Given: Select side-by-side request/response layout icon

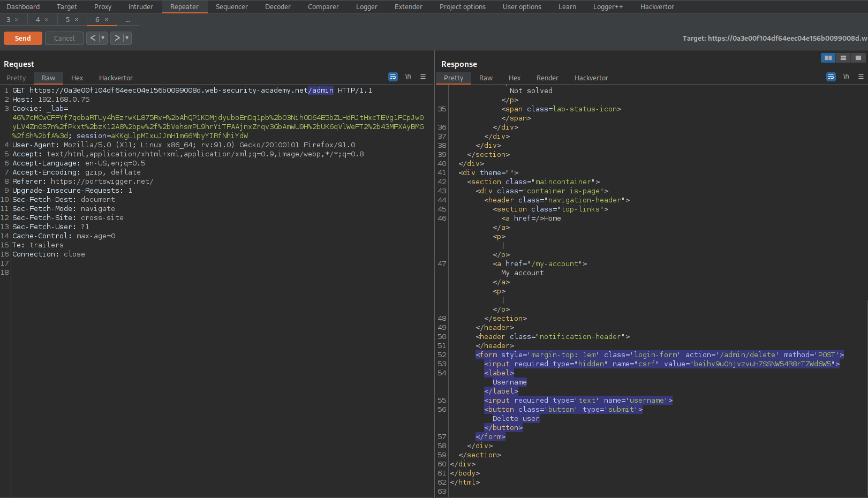Looking at the screenshot, I should click(828, 58).
